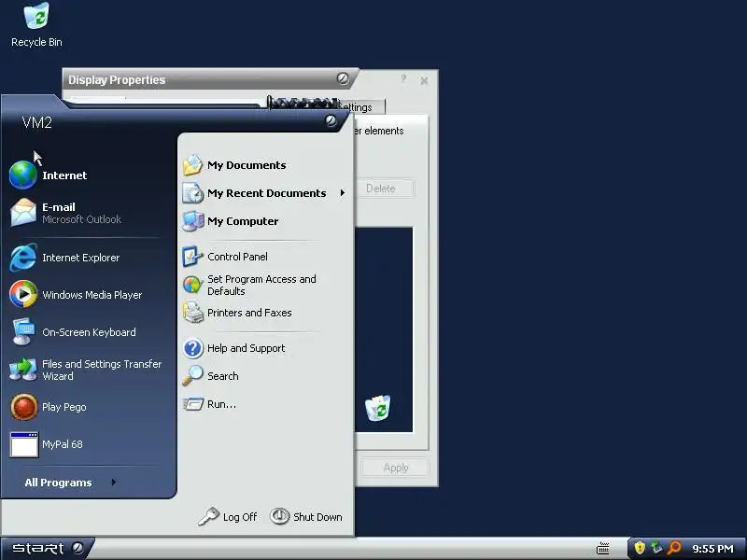Viewport: 747px width, 560px height.
Task: Click the round emblem on Display Properties title
Action: click(343, 78)
